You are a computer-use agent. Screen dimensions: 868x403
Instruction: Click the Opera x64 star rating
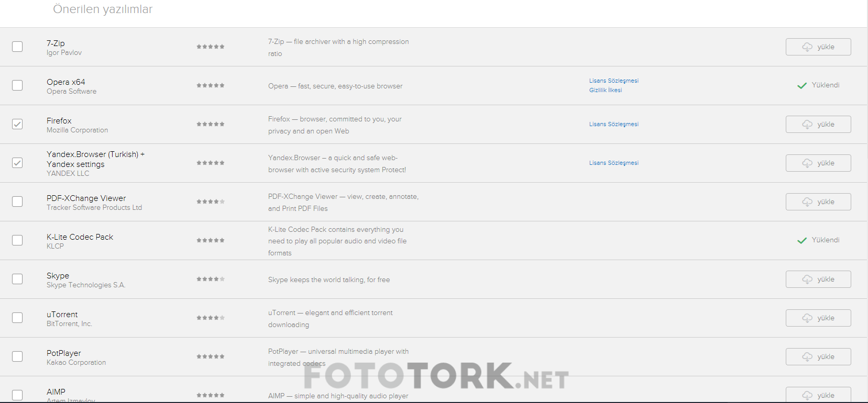[211, 85]
